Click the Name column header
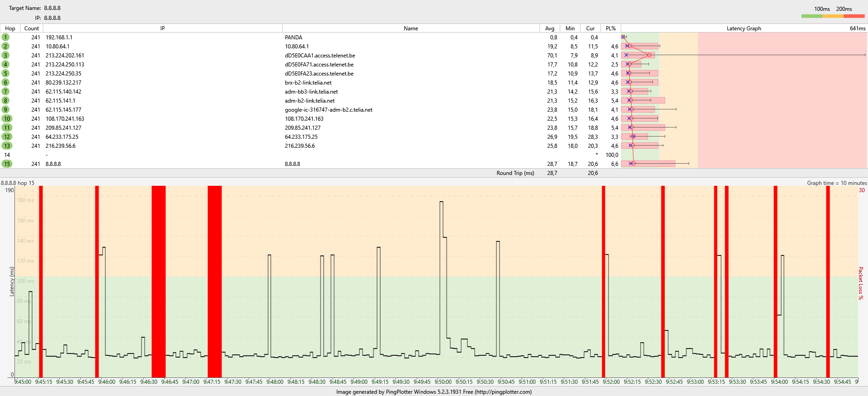 410,28
